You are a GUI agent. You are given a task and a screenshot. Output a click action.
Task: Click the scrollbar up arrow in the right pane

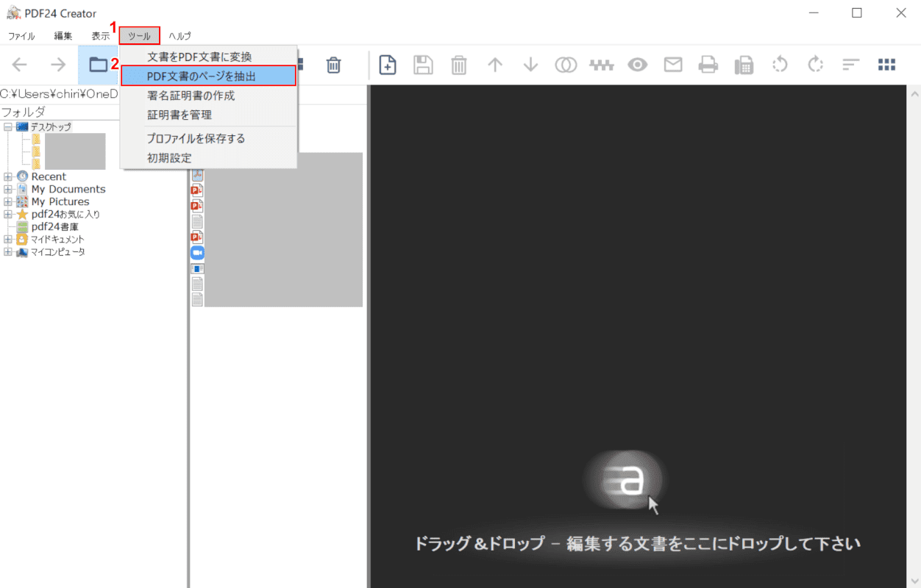[x=914, y=93]
